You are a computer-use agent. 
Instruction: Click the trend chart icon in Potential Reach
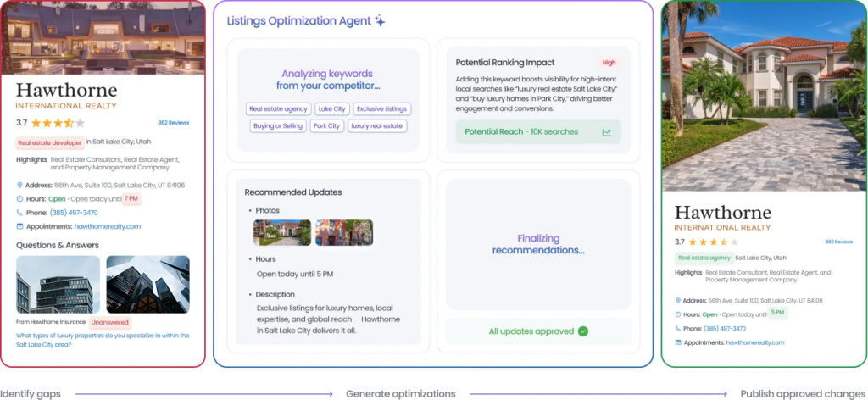606,132
